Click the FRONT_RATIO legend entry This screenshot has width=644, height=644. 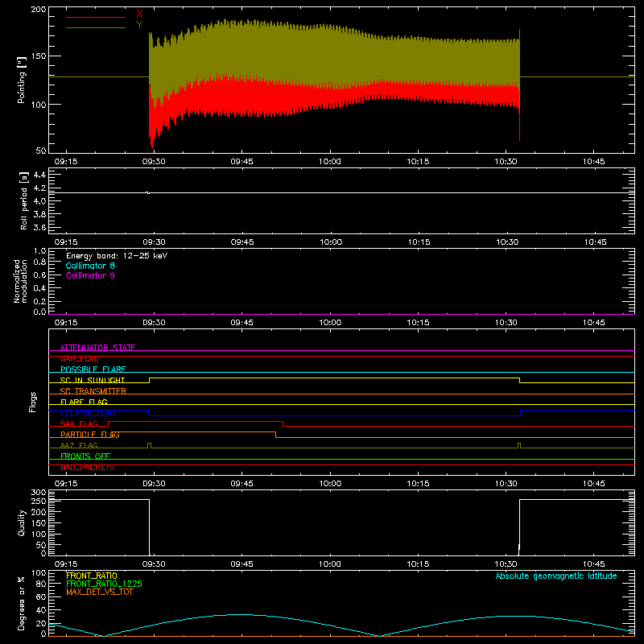(92, 576)
